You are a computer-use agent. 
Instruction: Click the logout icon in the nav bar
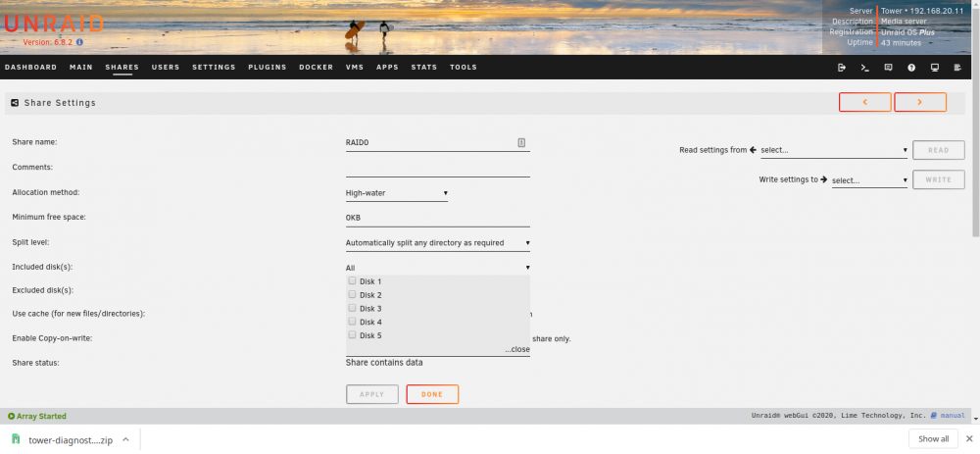point(842,68)
